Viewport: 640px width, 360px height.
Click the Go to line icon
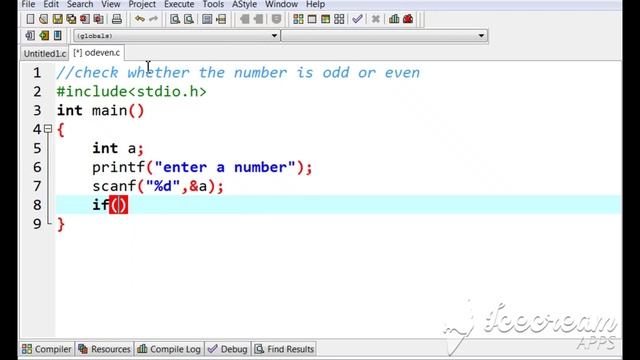[221, 19]
